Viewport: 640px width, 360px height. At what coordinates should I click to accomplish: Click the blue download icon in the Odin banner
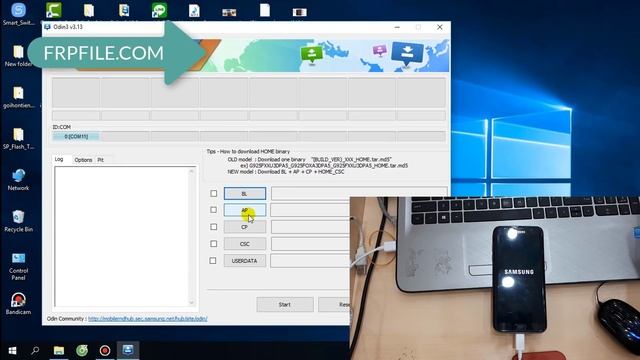pyautogui.click(x=407, y=53)
